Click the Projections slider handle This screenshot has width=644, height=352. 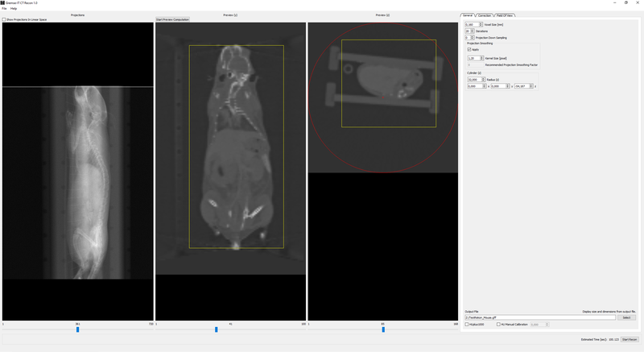coord(77,329)
